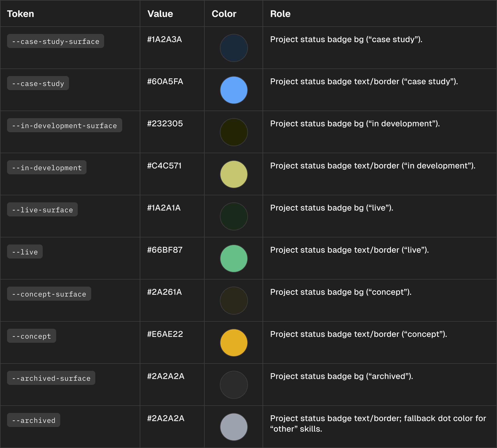The image size is (497, 448).
Task: Click the Token column header
Action: pyautogui.click(x=20, y=14)
